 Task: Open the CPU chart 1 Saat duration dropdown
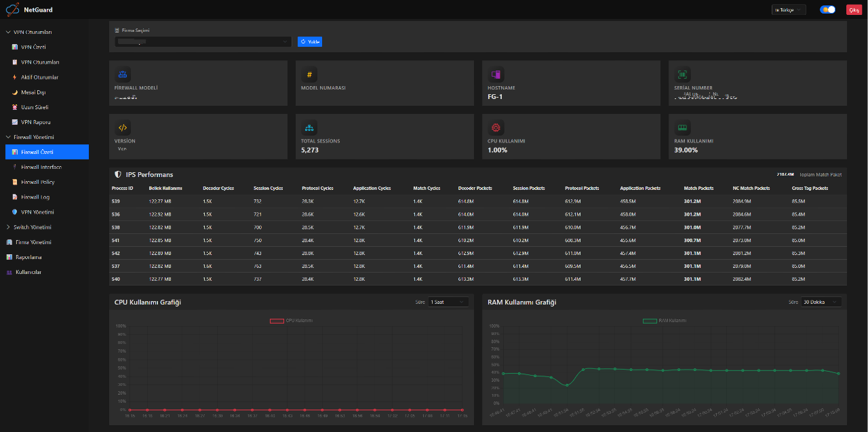(x=448, y=302)
